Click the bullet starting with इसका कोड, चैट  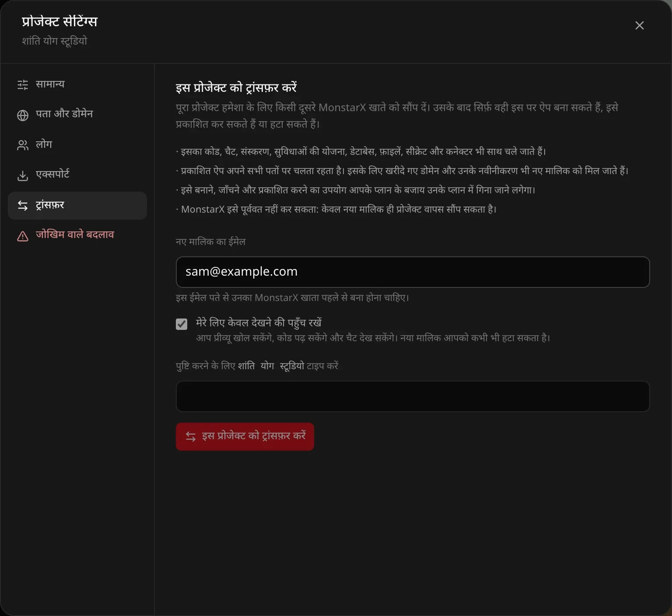click(361, 151)
